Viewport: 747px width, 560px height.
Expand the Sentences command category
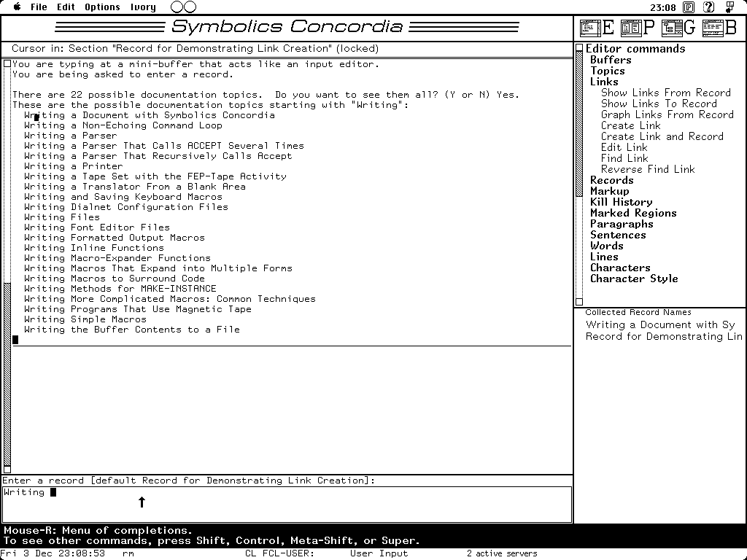[618, 235]
